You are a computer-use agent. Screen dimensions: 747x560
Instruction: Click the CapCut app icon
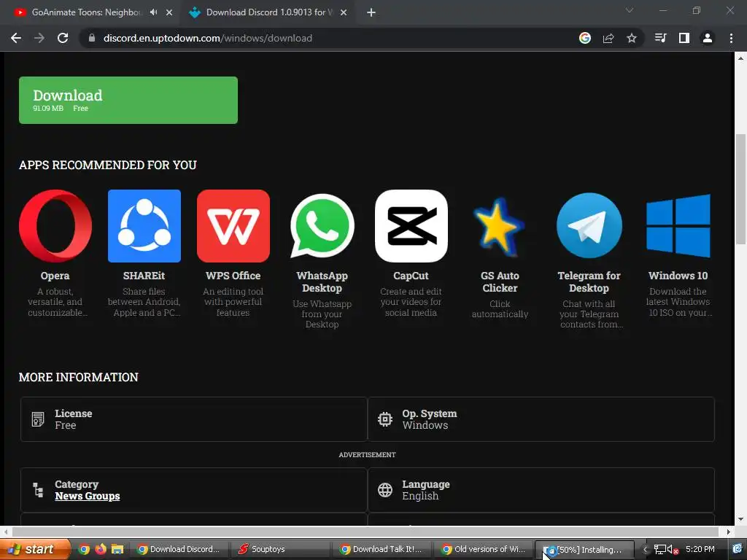point(411,226)
